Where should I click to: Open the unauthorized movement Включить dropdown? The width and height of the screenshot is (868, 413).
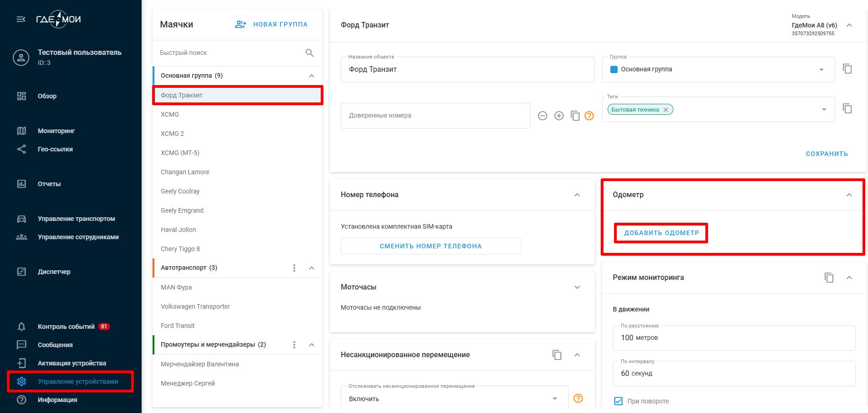click(555, 398)
